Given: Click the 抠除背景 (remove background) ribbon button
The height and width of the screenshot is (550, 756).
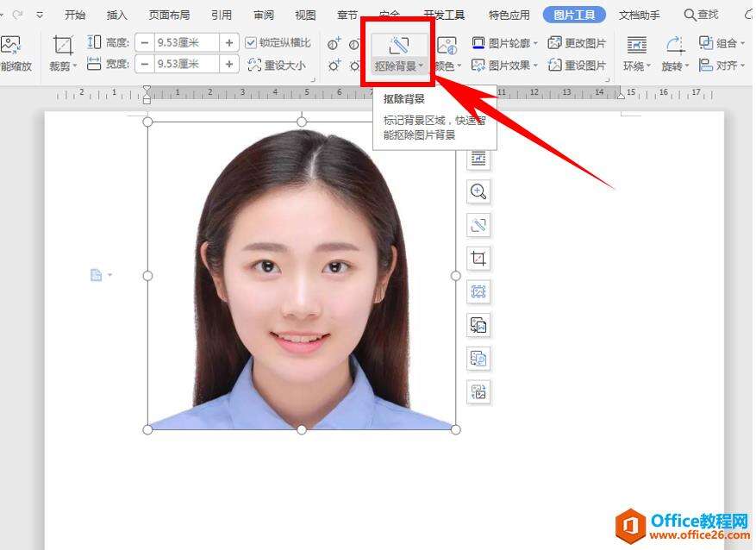Looking at the screenshot, I should (x=397, y=53).
